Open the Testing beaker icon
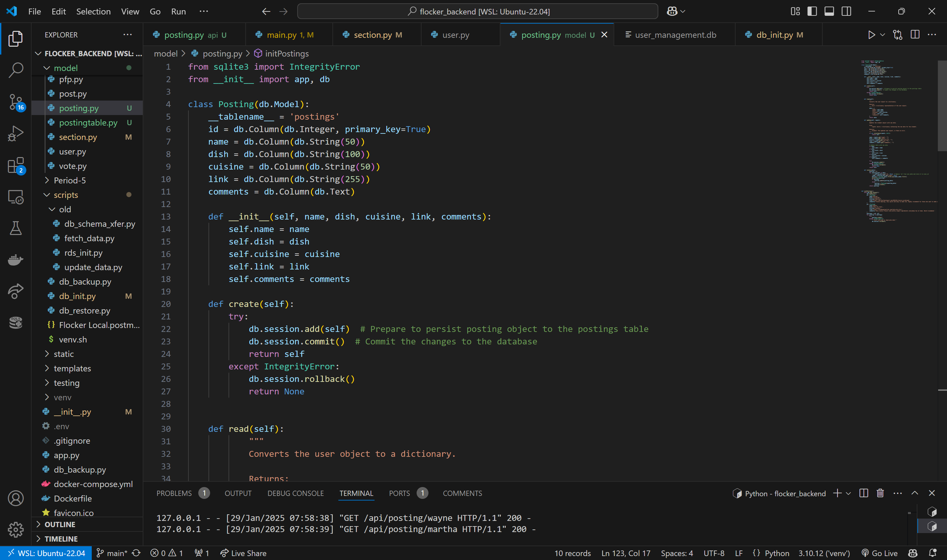Image resolution: width=947 pixels, height=560 pixels. pyautogui.click(x=15, y=228)
